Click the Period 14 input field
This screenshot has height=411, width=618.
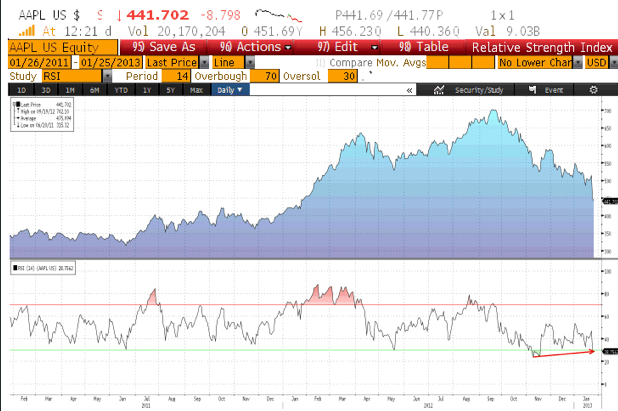[176, 76]
